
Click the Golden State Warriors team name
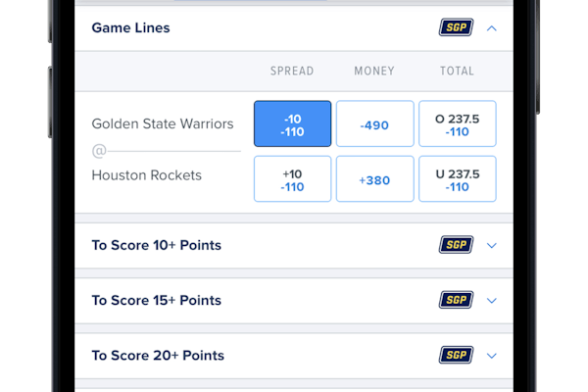pos(163,124)
